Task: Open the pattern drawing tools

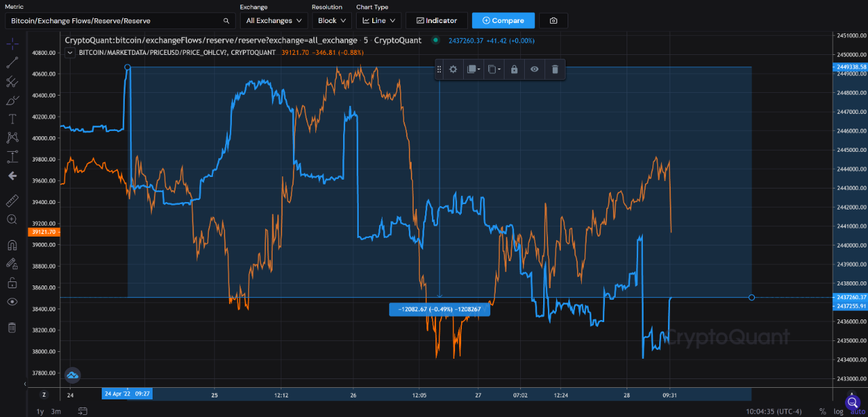Action: click(12, 138)
